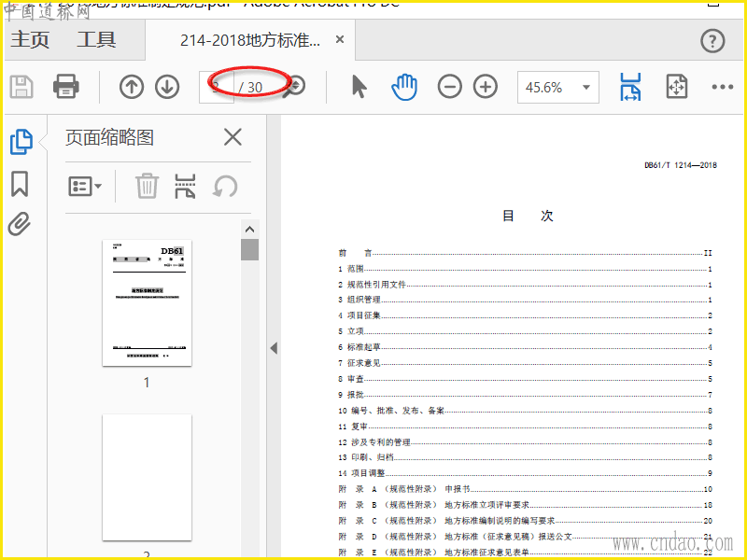Viewport: 747px width, 560px height.
Task: Go to next page with down arrow
Action: tap(167, 87)
